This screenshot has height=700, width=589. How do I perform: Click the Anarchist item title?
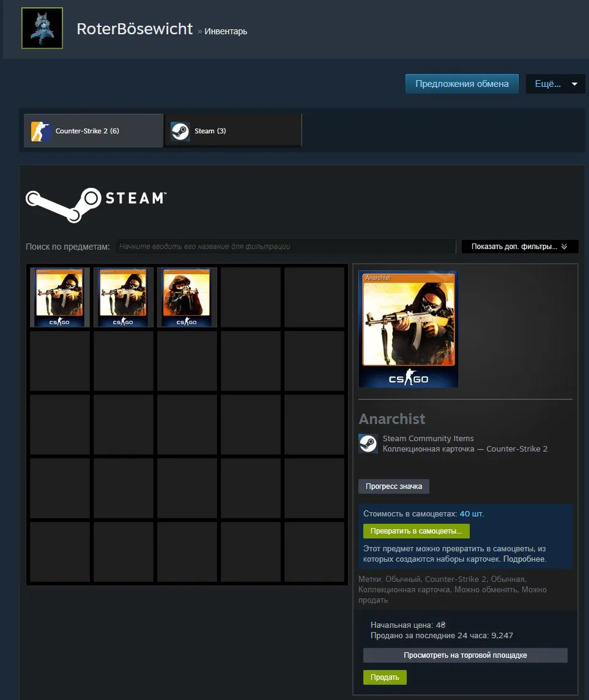point(392,419)
